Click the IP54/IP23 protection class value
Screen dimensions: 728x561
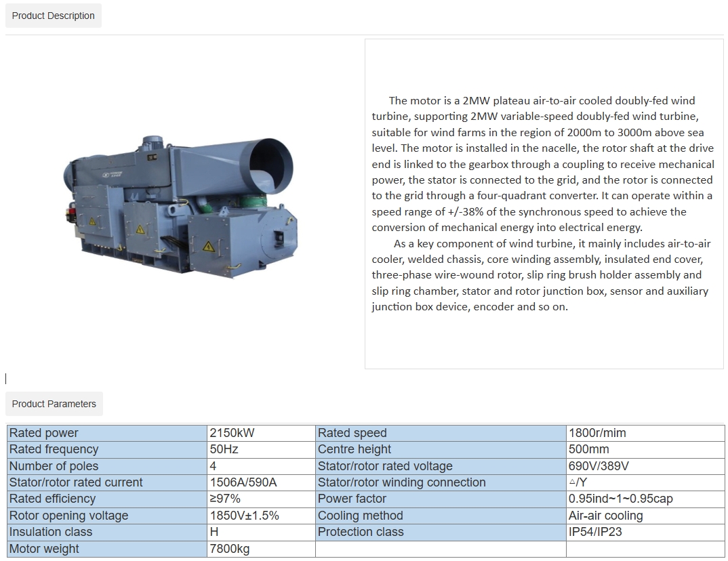645,532
